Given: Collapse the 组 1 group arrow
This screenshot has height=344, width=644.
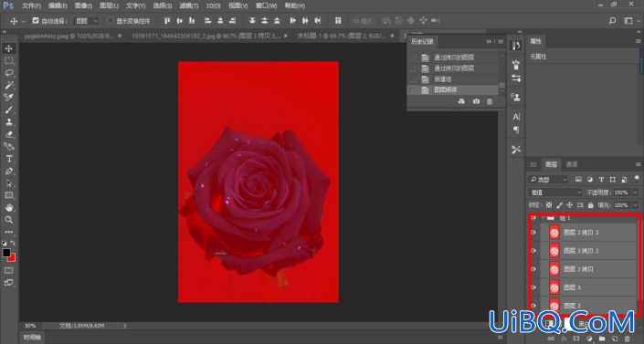Looking at the screenshot, I should pos(543,217).
